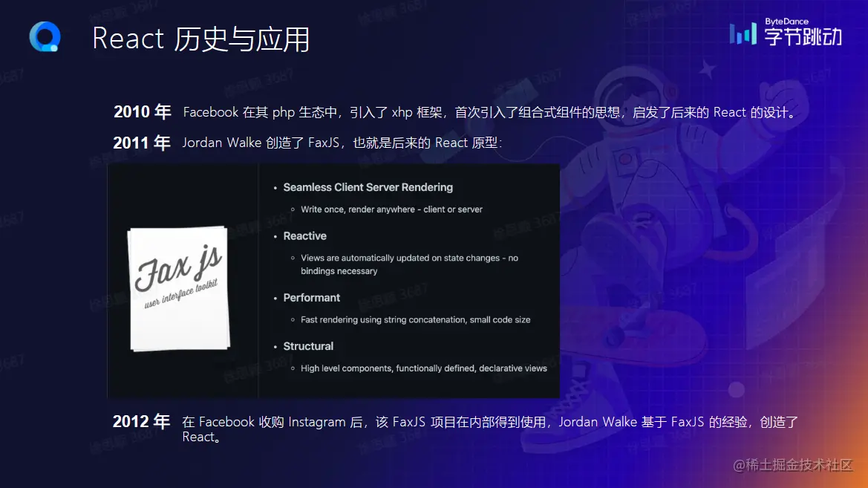Click the 'Views are automatically updated' bullet

[410, 264]
